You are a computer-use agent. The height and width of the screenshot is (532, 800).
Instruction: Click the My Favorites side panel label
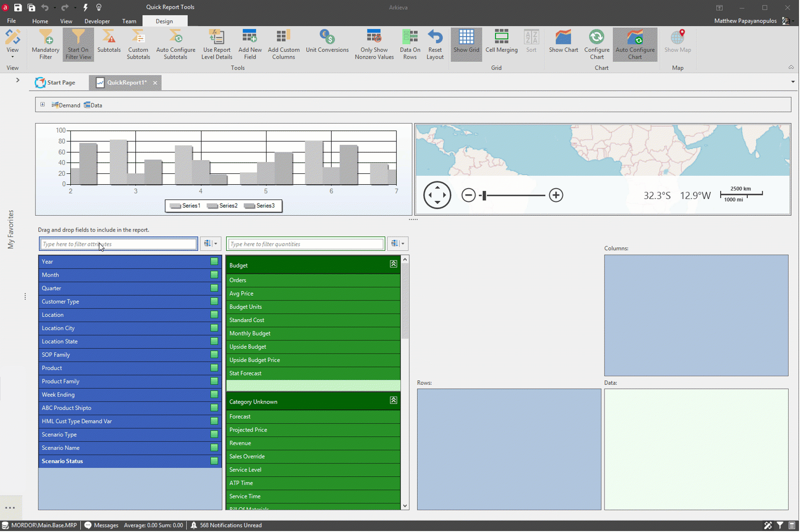click(11, 230)
